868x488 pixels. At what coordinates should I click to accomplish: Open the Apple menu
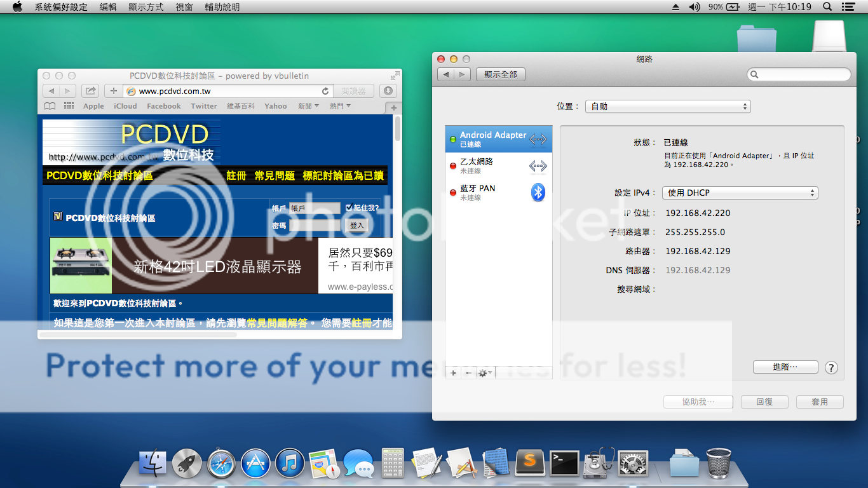pos(17,6)
